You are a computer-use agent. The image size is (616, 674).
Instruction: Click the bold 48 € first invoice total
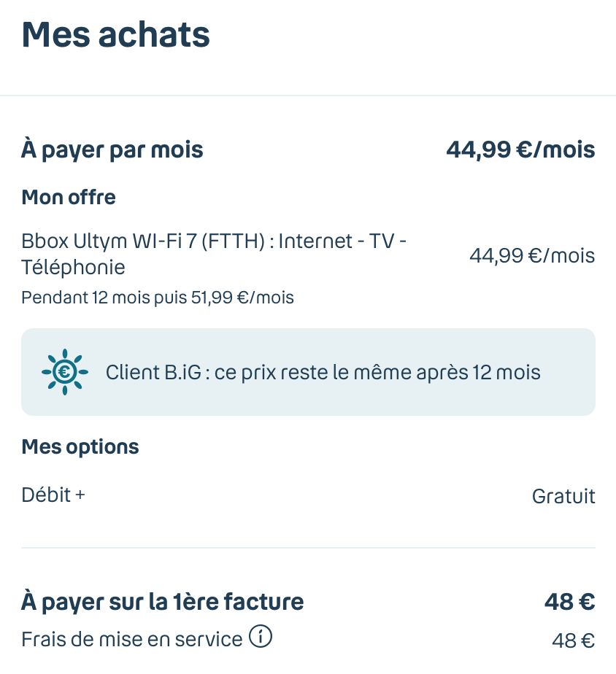click(x=569, y=603)
